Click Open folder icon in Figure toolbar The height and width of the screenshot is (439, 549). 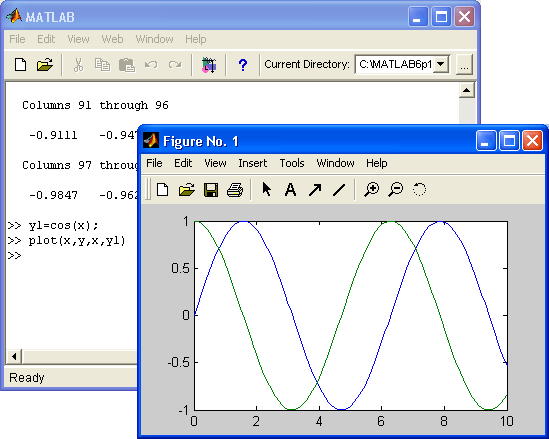[x=187, y=190]
